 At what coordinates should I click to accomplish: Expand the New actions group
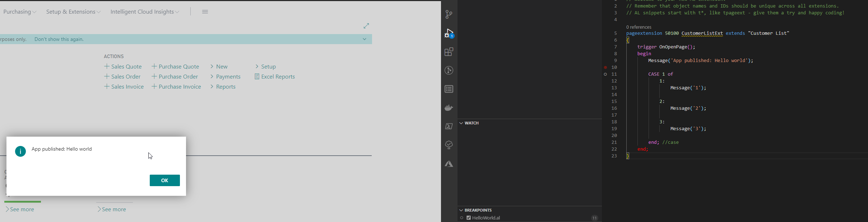tap(219, 66)
